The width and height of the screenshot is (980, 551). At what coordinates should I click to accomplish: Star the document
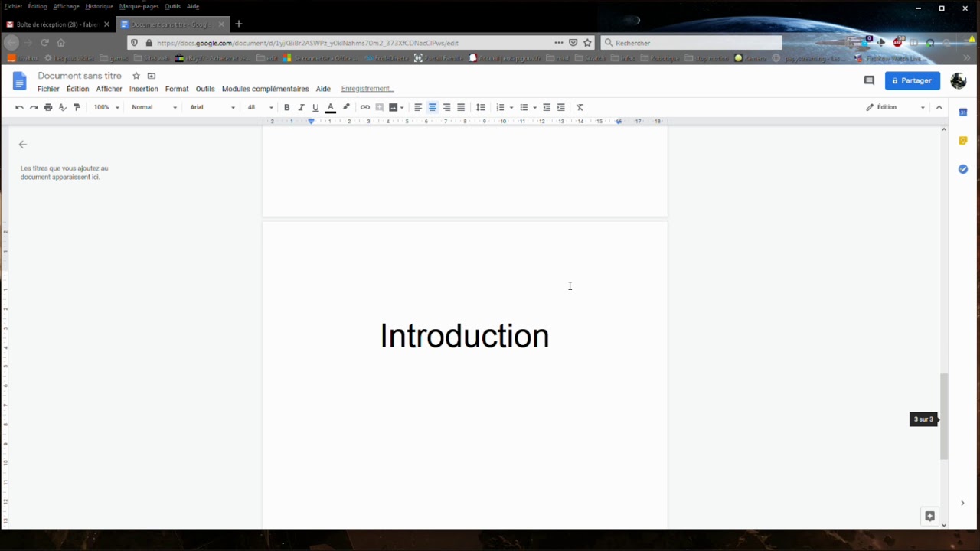pyautogui.click(x=136, y=76)
